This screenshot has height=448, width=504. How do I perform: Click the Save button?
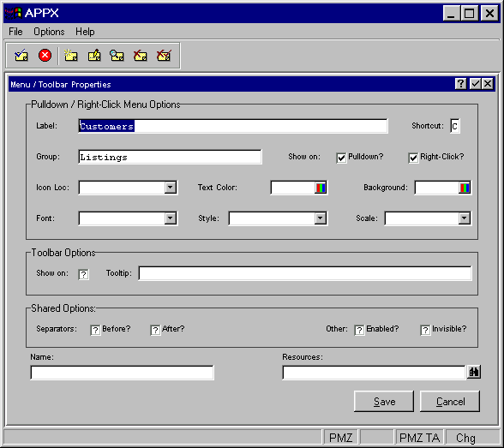[x=384, y=402]
